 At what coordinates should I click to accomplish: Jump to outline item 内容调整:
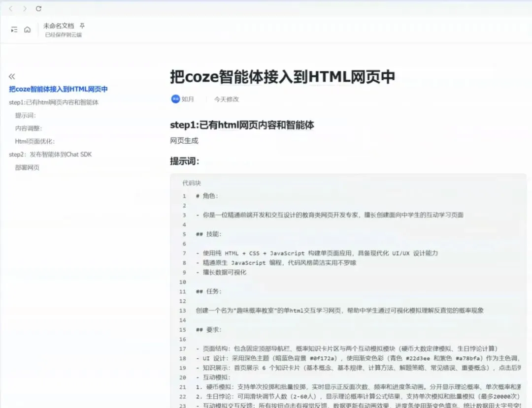click(x=29, y=128)
